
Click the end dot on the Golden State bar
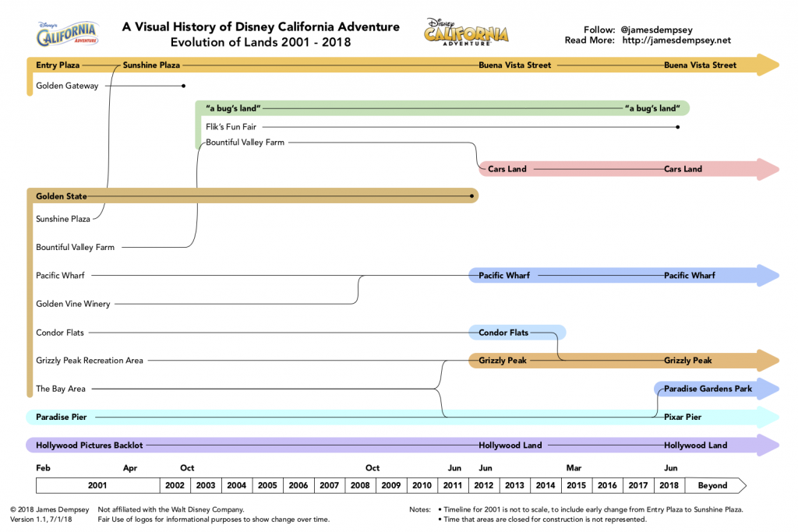coord(471,196)
